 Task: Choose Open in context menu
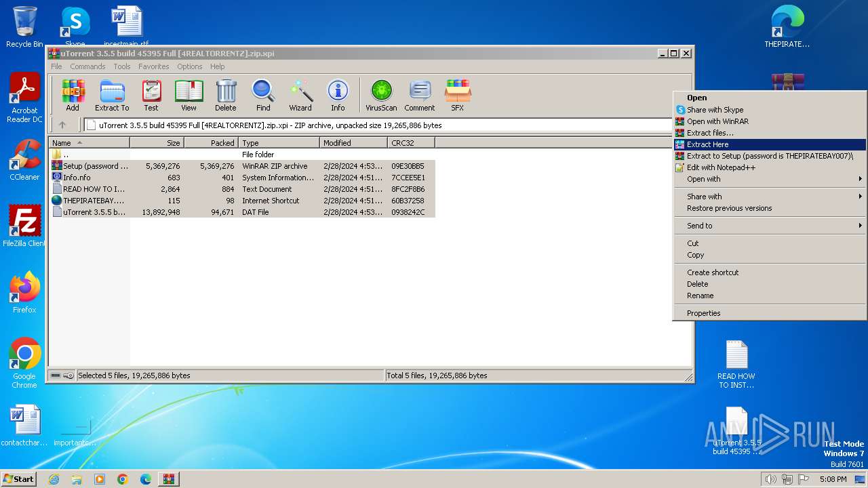(770, 98)
